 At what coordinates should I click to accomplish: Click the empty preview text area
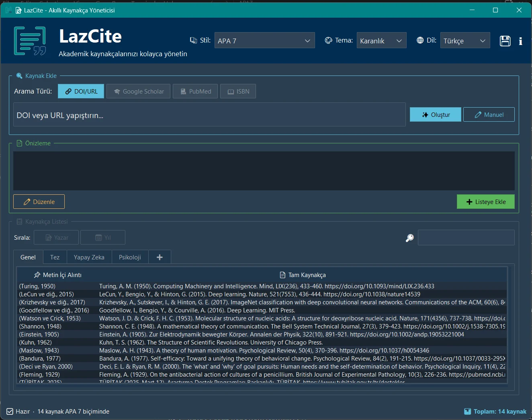pos(264,171)
